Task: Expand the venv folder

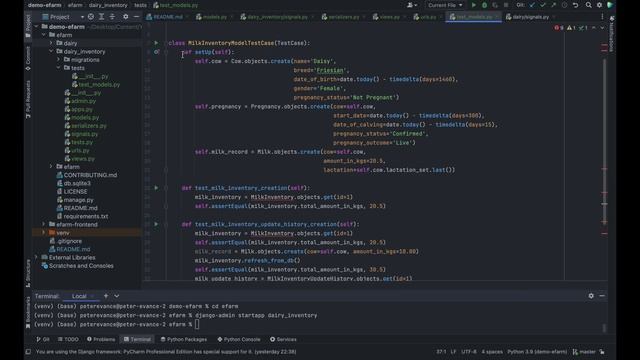Action: click(44, 233)
